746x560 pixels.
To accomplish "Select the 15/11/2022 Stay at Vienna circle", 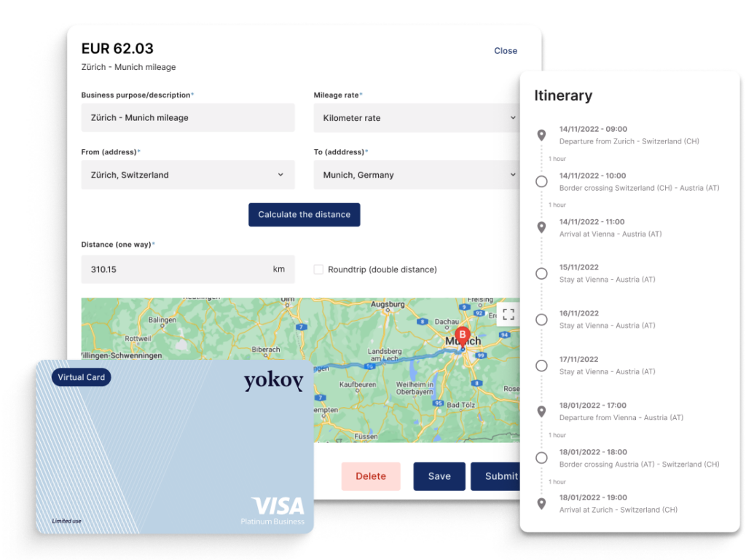I will coord(541,274).
